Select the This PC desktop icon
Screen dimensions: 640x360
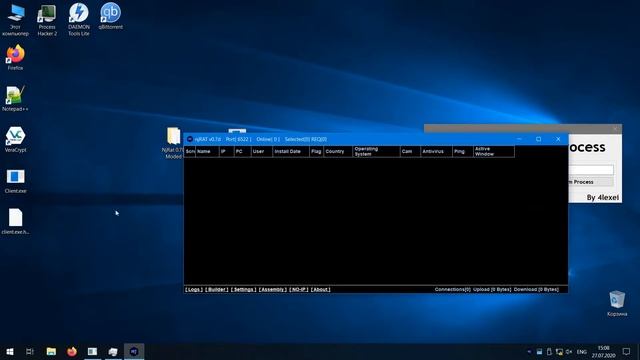(16, 20)
